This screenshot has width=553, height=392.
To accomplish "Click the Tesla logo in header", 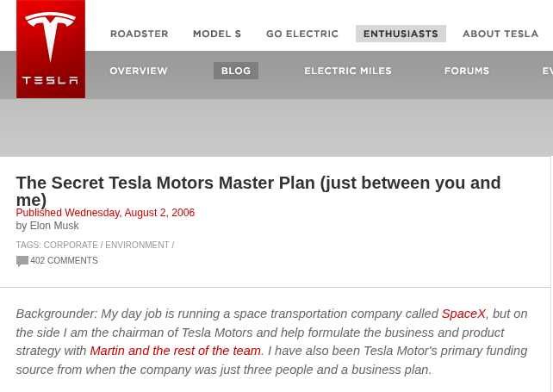I will pyautogui.click(x=51, y=49).
